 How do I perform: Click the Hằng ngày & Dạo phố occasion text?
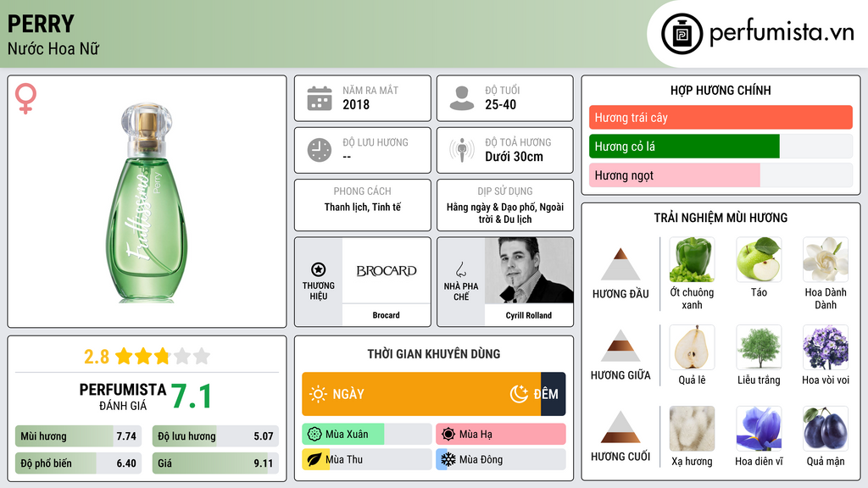[x=505, y=213]
